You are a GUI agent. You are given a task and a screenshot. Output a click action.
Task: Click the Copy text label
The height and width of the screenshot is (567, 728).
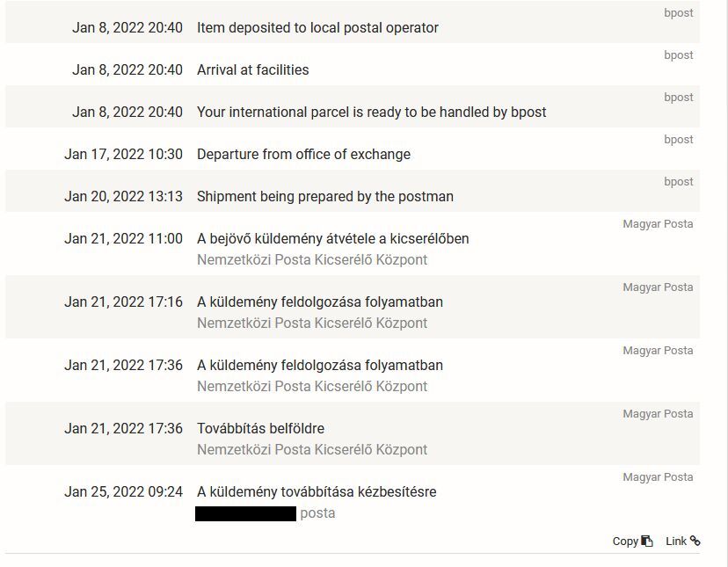625,542
